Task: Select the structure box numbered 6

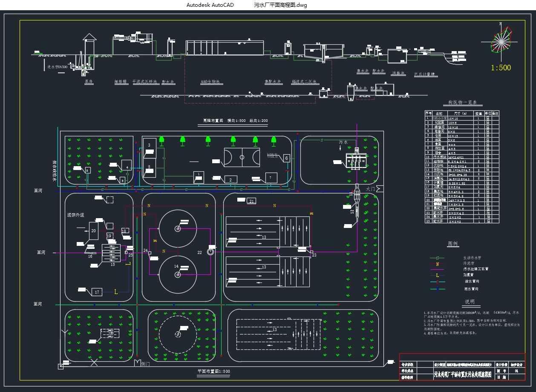Action: tap(286, 158)
